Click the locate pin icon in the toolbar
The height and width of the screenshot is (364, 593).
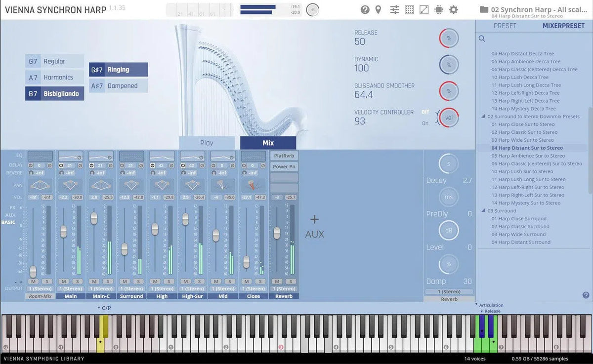pos(378,9)
